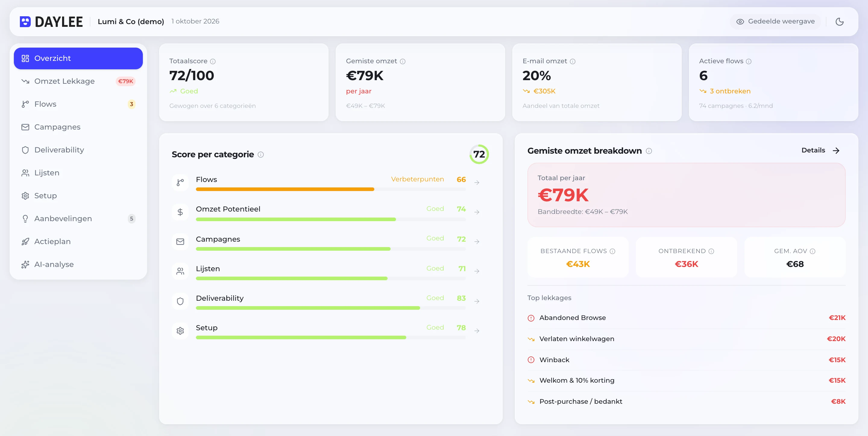868x436 pixels.
Task: Click the info icon next to Gem. AOV
Action: 813,251
